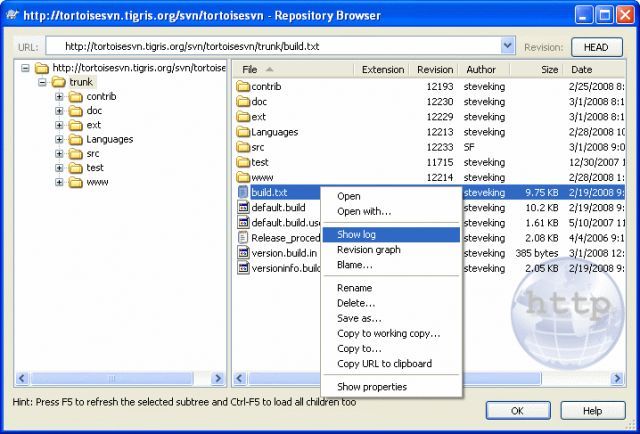Choose Delete... from context menu
Screen dimensions: 640x434
(x=391, y=303)
